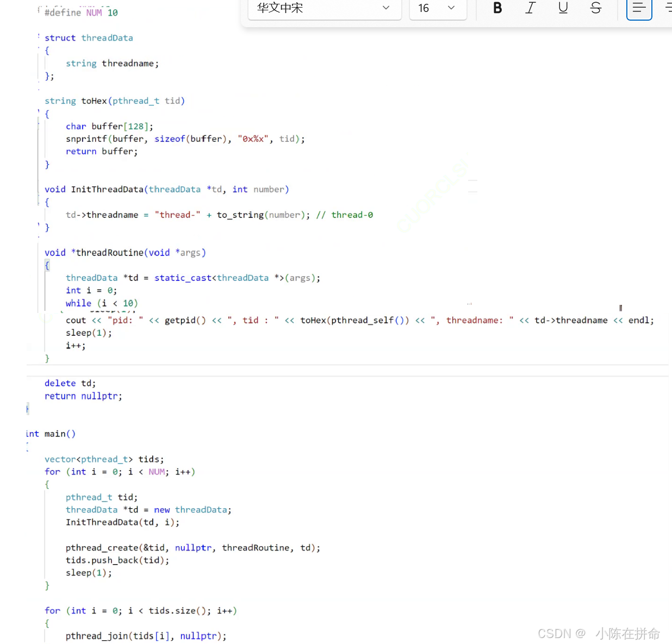Toggle bold formatting with the B icon
The width and height of the screenshot is (672, 644).
pyautogui.click(x=497, y=8)
